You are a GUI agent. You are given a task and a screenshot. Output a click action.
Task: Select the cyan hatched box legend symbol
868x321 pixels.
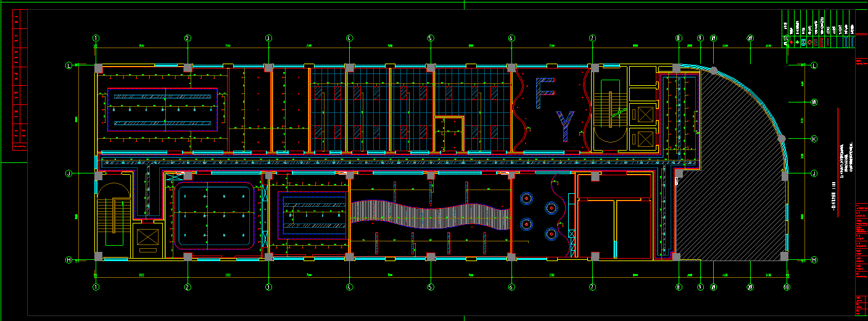[x=803, y=43]
